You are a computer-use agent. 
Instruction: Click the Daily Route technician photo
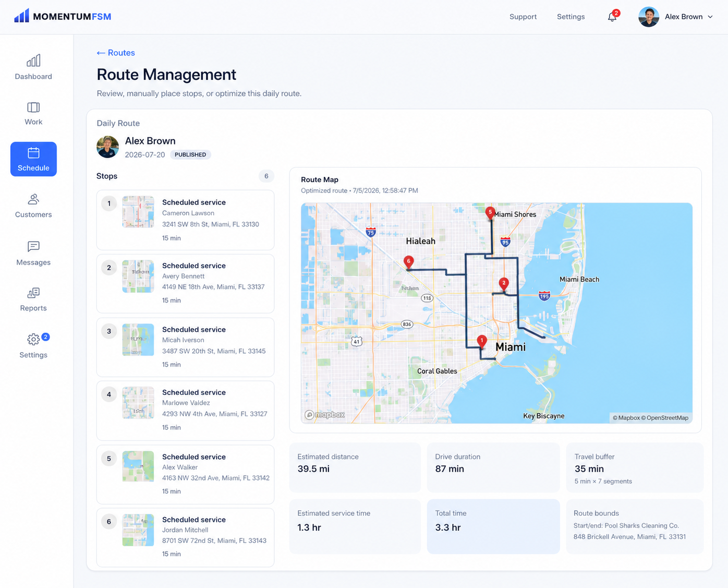pos(107,147)
